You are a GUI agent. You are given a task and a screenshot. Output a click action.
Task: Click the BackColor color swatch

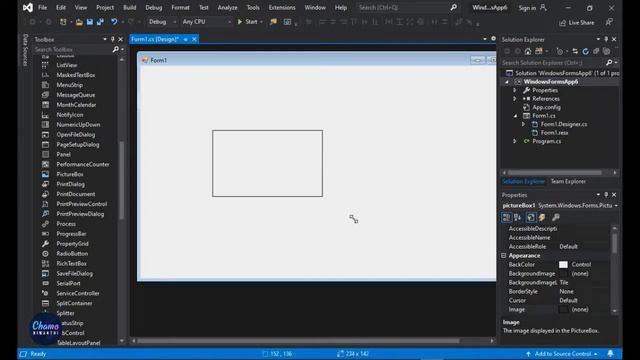563,264
